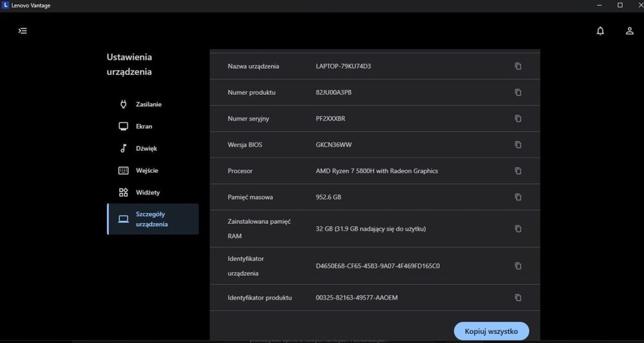Click the Szczegóły urządzenia laptop icon
This screenshot has height=343, width=644.
pos(123,219)
